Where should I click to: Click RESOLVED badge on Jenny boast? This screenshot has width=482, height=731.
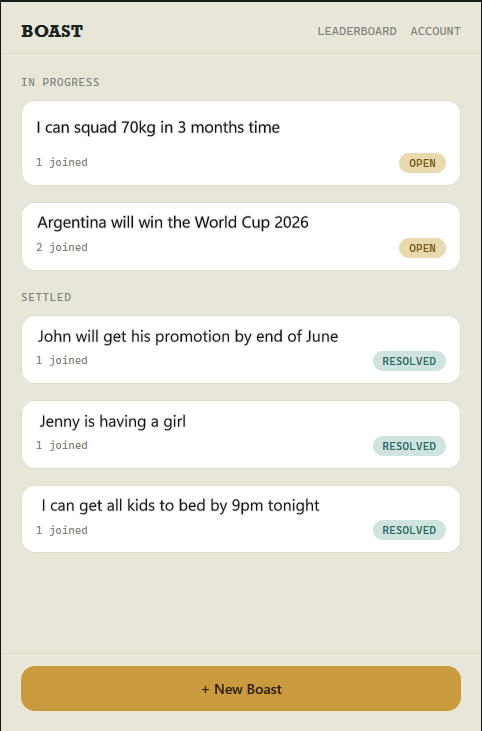[x=409, y=446]
